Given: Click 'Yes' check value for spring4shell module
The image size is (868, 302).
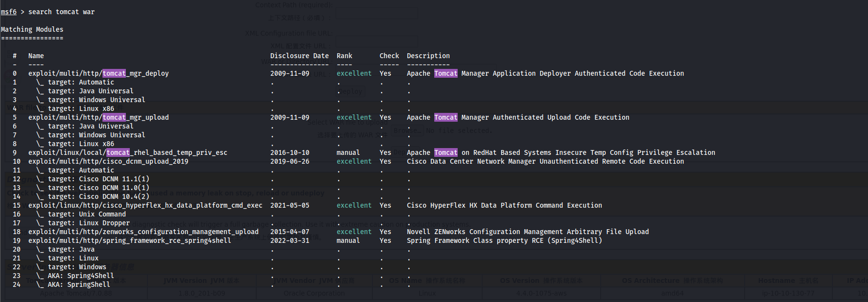Looking at the screenshot, I should tap(385, 240).
